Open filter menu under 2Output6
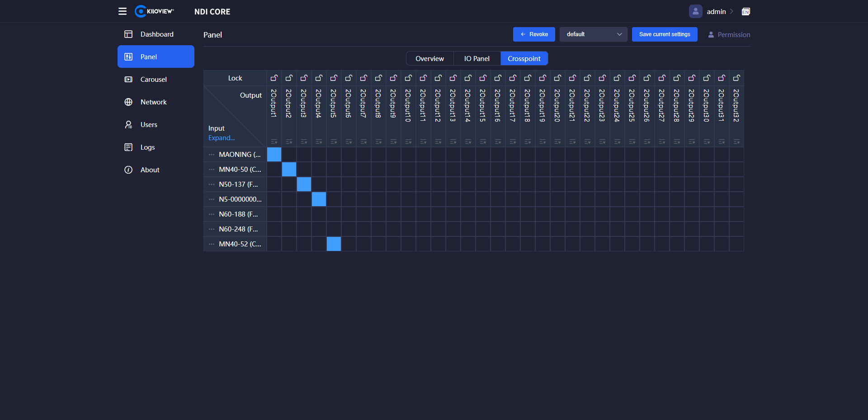The width and height of the screenshot is (868, 420). 349,142
